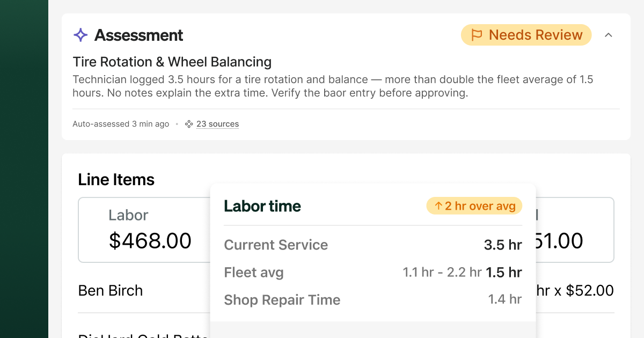Click the Labor time popup title

262,206
